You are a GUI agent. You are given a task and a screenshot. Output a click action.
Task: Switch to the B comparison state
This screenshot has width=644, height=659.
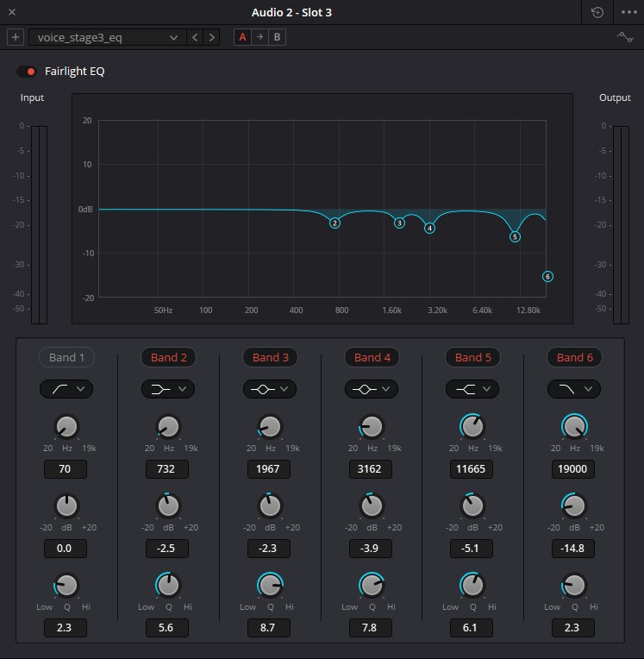pos(277,37)
